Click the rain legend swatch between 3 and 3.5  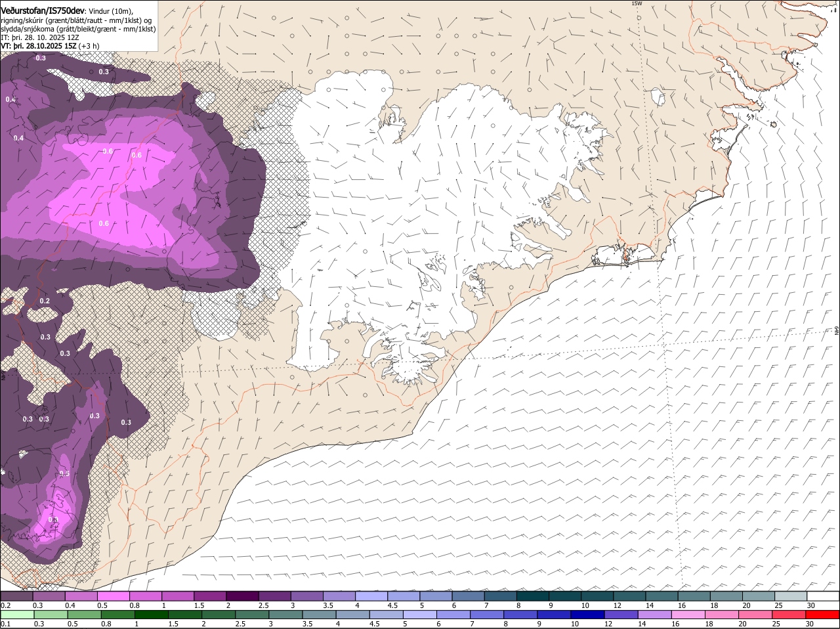click(287, 615)
